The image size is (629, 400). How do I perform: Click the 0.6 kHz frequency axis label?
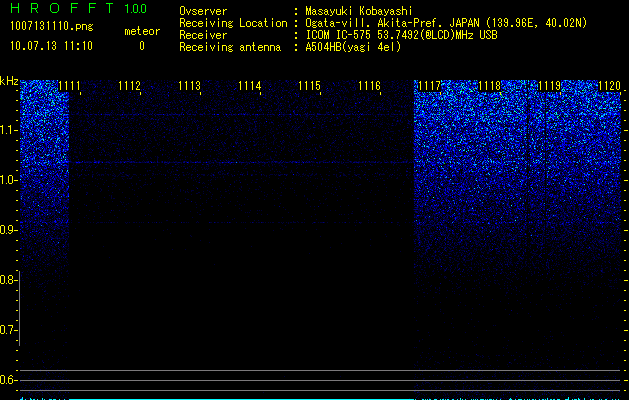8,380
